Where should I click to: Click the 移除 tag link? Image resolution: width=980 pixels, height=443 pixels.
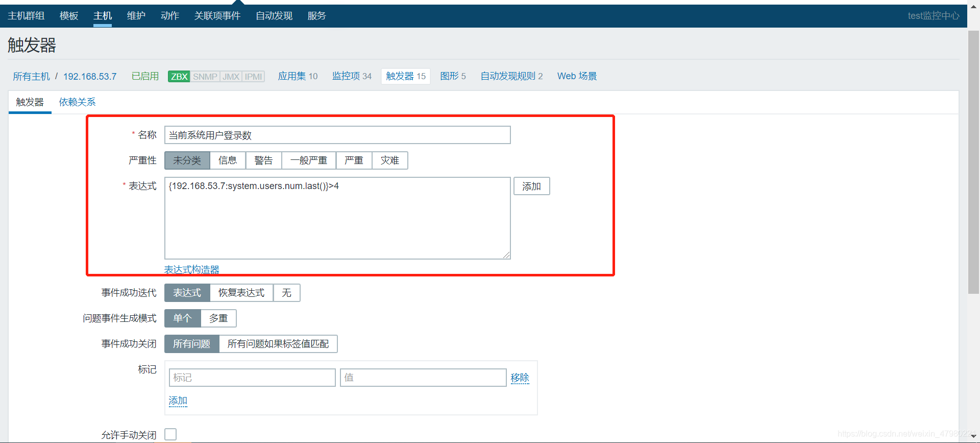tap(520, 378)
